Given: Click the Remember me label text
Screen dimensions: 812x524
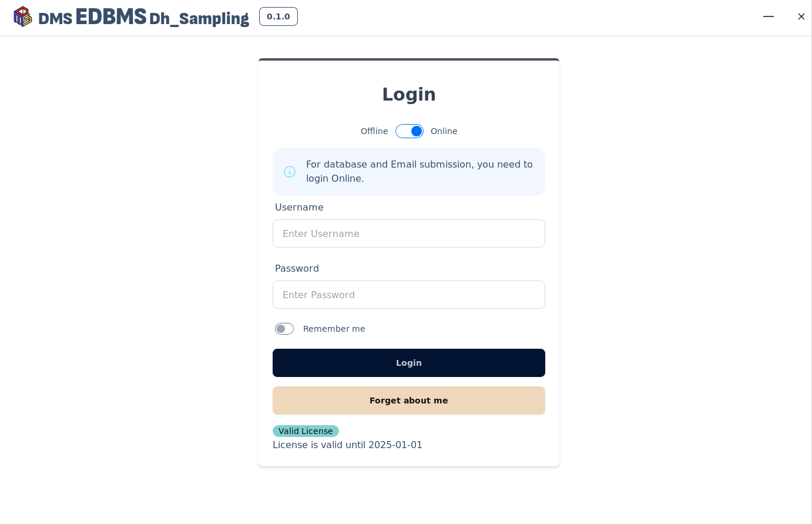Looking at the screenshot, I should pyautogui.click(x=334, y=329).
